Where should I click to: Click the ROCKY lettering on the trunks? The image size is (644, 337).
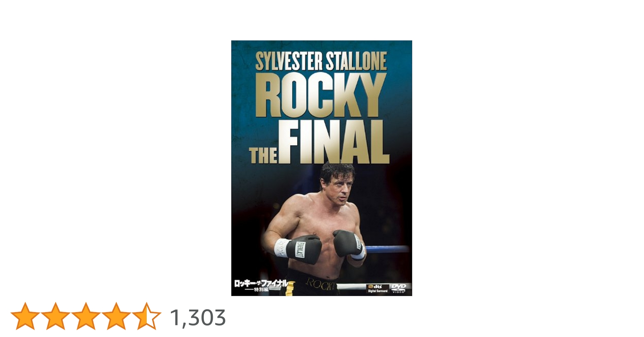(x=321, y=284)
